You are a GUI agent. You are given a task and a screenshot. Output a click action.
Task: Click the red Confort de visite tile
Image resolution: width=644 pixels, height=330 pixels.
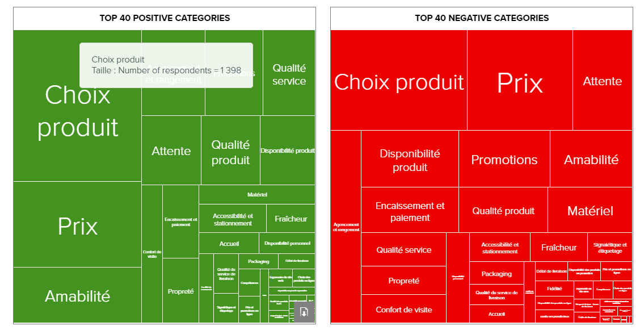(403, 310)
